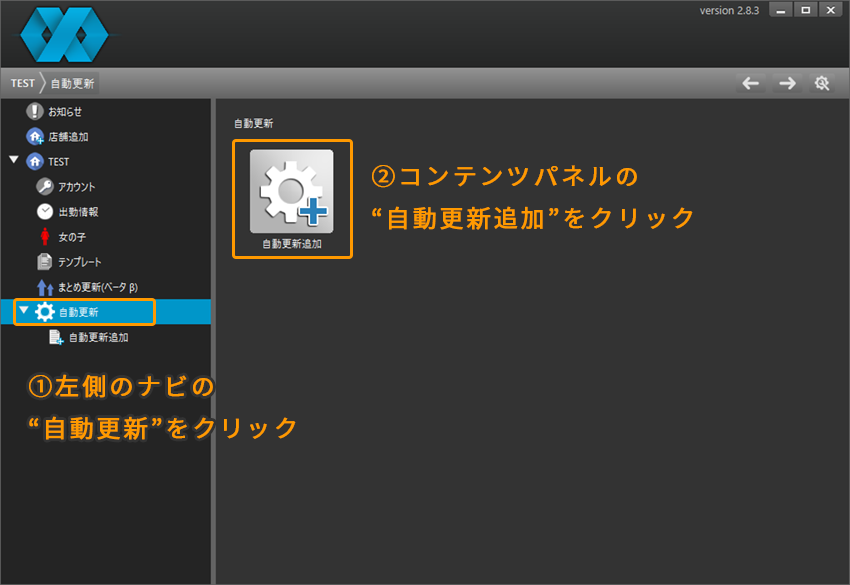Collapse the 自動更新 tree node arrow
The height and width of the screenshot is (585, 850).
click(24, 310)
